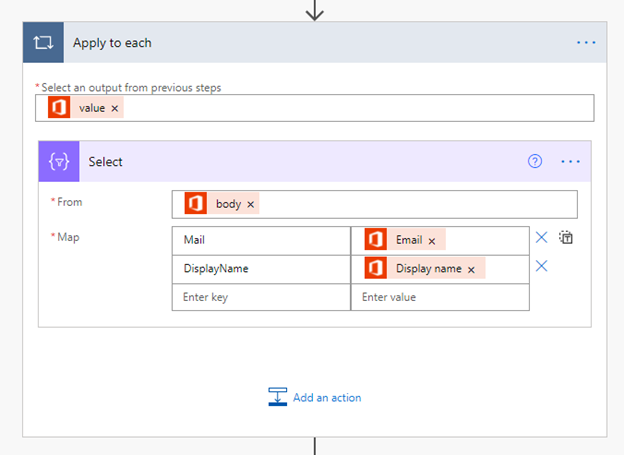624x455 pixels.
Task: Remove the Email dynamic content token
Action: coord(432,241)
